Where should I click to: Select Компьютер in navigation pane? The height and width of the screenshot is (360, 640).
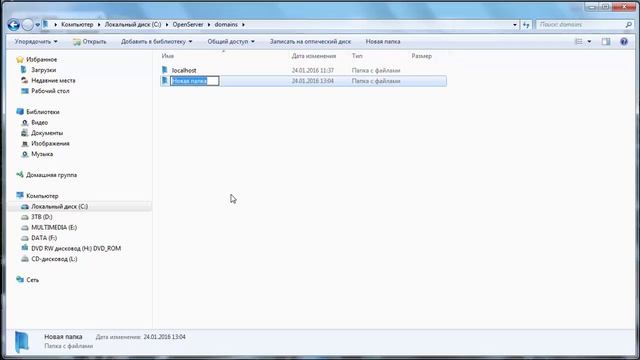[x=42, y=196]
